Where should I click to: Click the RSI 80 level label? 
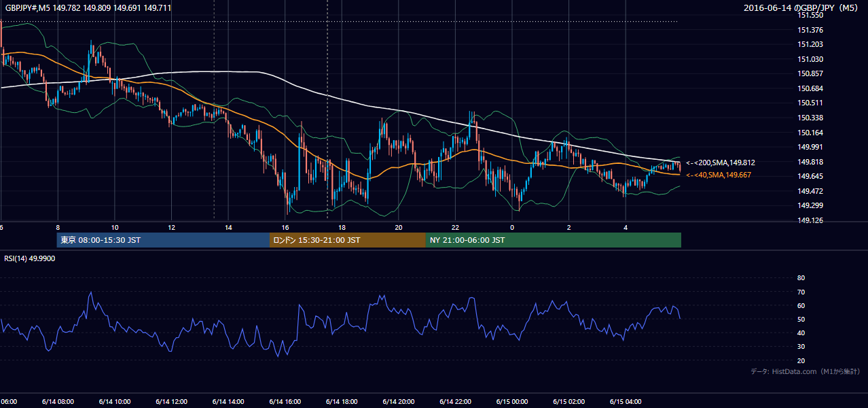click(x=801, y=278)
